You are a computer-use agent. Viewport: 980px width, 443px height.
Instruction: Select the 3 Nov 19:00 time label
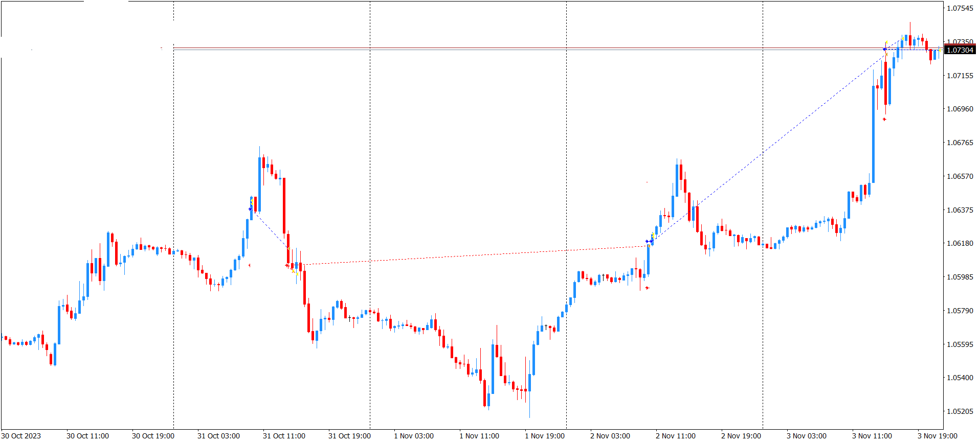pyautogui.click(x=938, y=436)
